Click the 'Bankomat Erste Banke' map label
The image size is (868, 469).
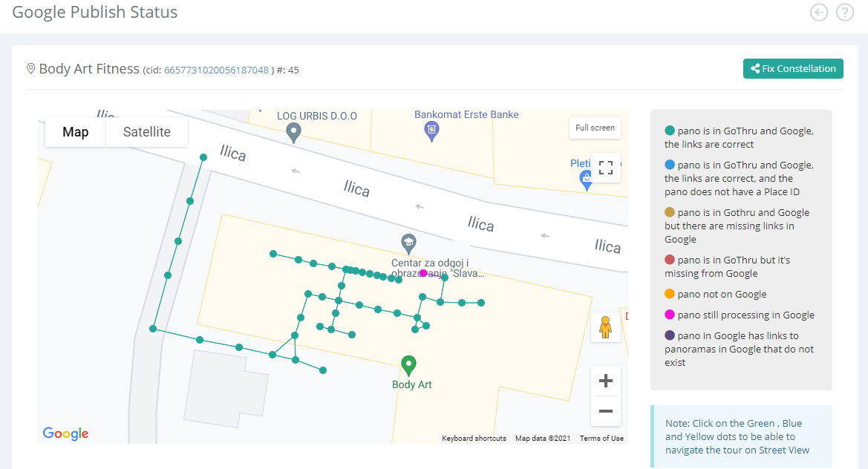point(466,114)
